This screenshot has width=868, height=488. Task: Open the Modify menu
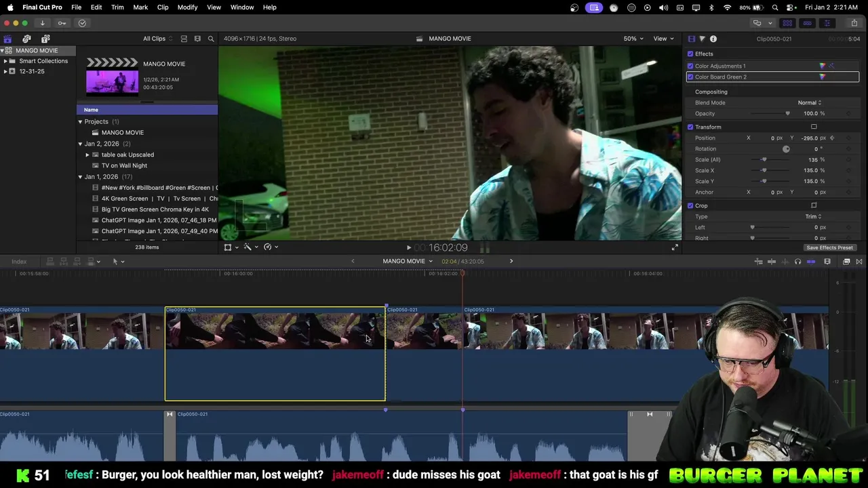pyautogui.click(x=187, y=7)
